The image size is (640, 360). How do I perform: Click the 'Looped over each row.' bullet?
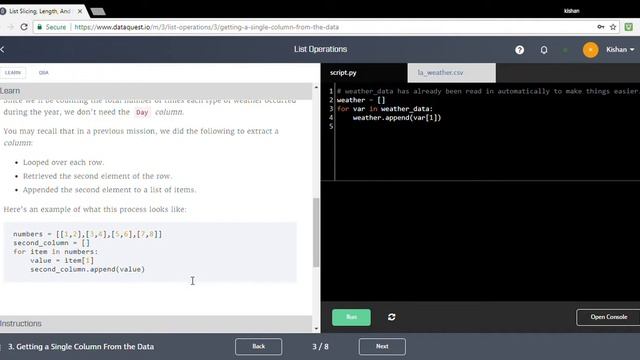pos(63,162)
